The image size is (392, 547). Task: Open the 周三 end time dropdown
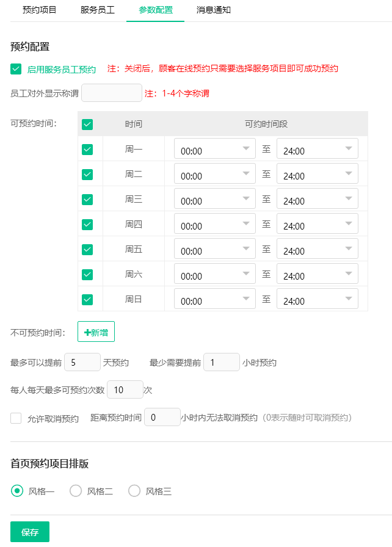[x=318, y=198]
